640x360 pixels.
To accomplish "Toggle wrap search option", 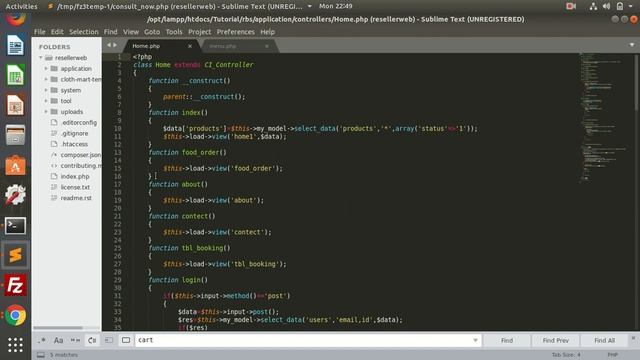I will [x=92, y=340].
